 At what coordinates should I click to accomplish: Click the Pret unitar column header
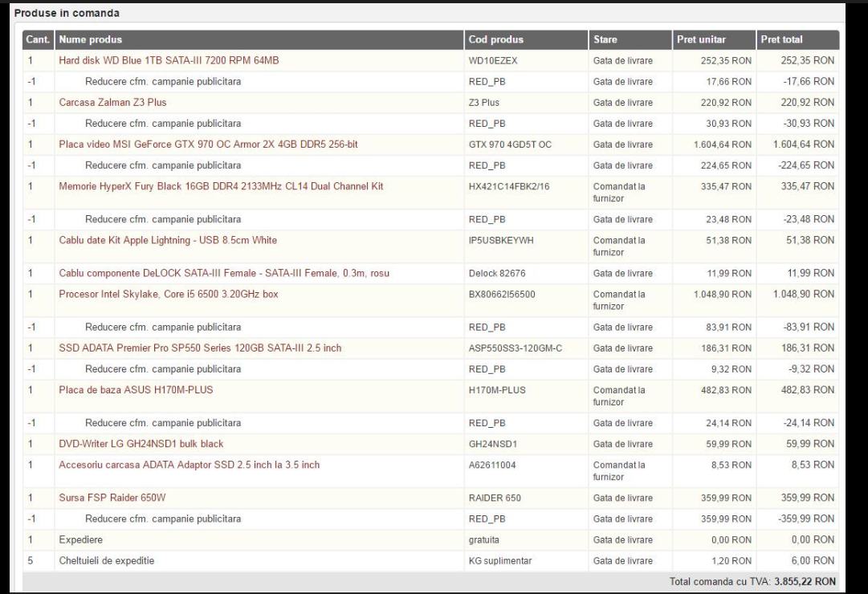(714, 39)
